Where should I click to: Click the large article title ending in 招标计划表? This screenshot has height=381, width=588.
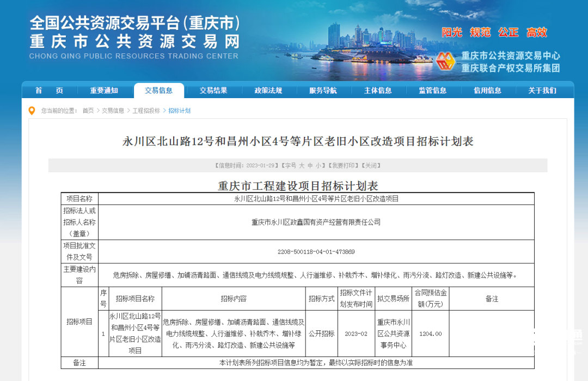coord(298,142)
